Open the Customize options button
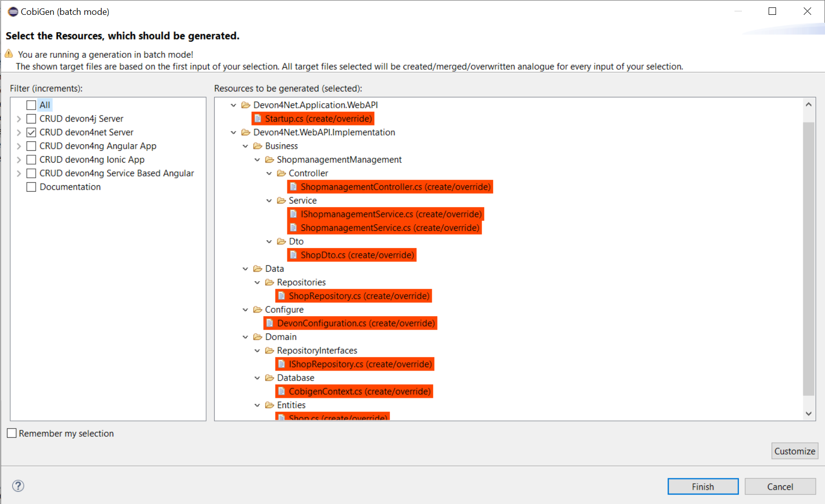This screenshot has height=504, width=825. click(x=794, y=451)
